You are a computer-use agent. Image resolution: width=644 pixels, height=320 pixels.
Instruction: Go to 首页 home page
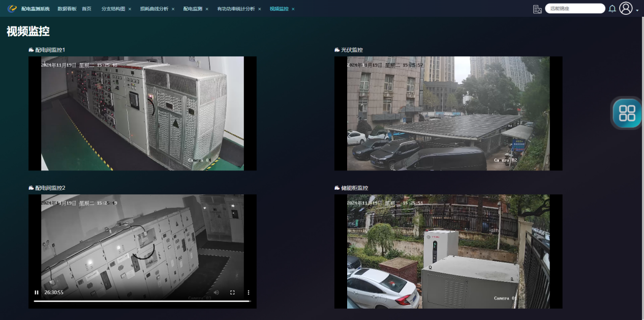tap(87, 9)
